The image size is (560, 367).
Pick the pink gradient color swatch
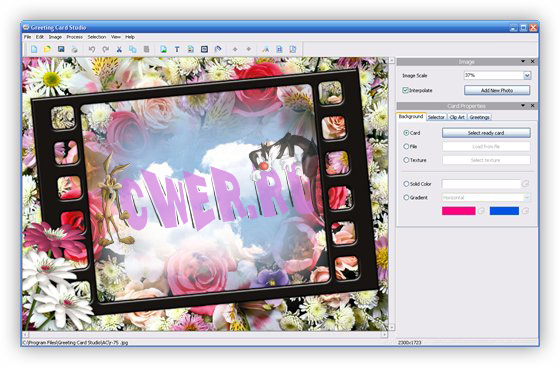point(459,211)
